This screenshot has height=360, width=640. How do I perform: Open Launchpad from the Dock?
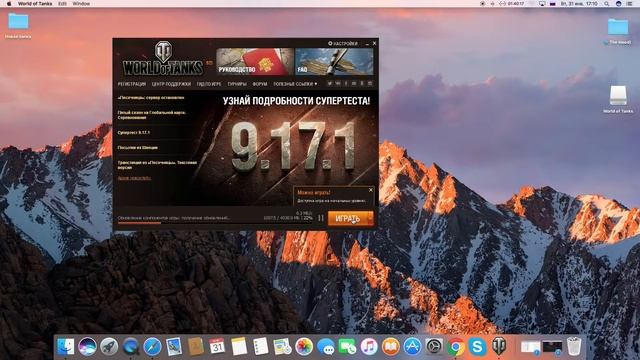pos(109,347)
